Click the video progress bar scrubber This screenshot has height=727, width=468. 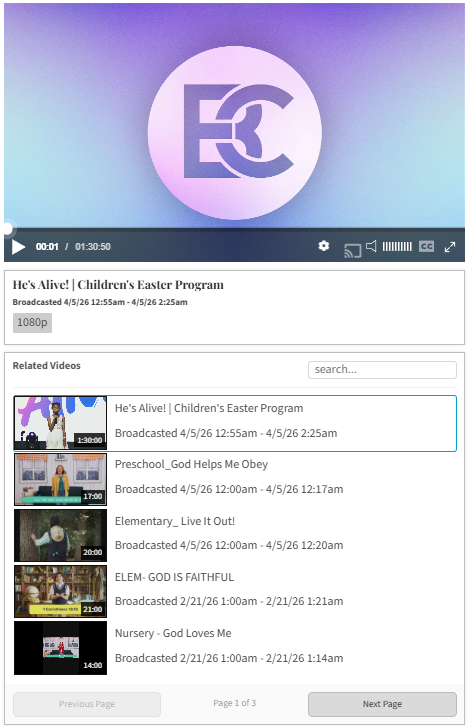click(7, 228)
